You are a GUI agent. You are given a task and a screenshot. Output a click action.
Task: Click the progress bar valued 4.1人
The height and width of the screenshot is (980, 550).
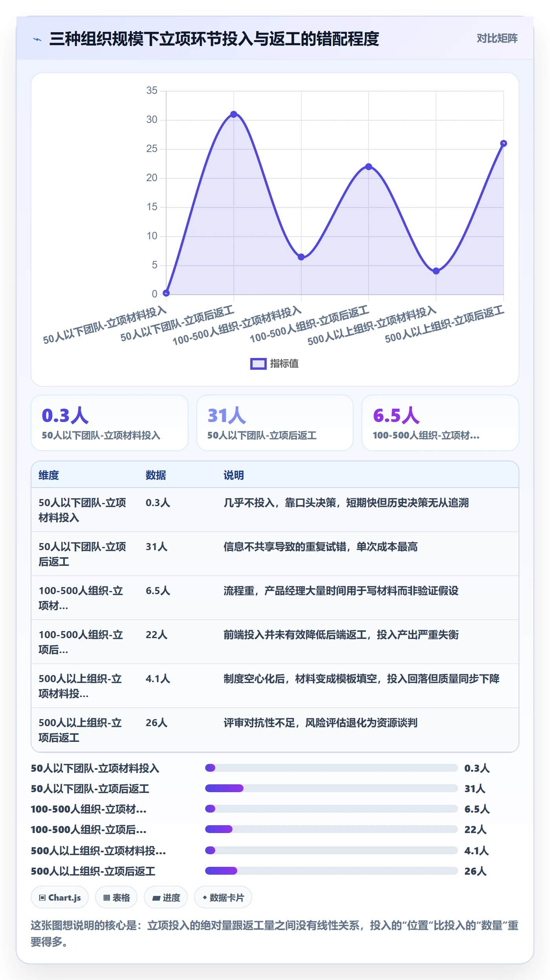click(x=332, y=850)
